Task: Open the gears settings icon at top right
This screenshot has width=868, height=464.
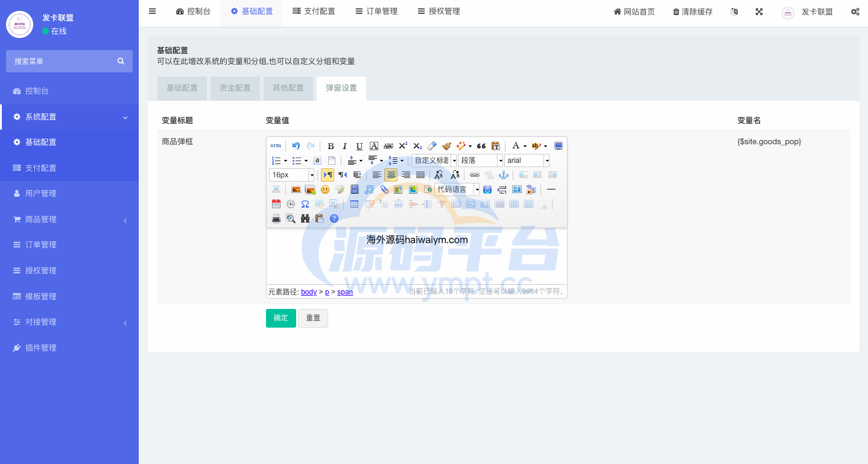Action: (x=855, y=11)
